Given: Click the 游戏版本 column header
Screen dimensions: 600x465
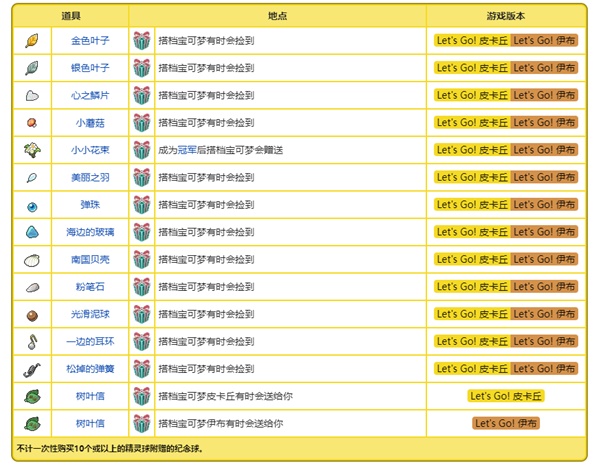Looking at the screenshot, I should click(x=506, y=16).
